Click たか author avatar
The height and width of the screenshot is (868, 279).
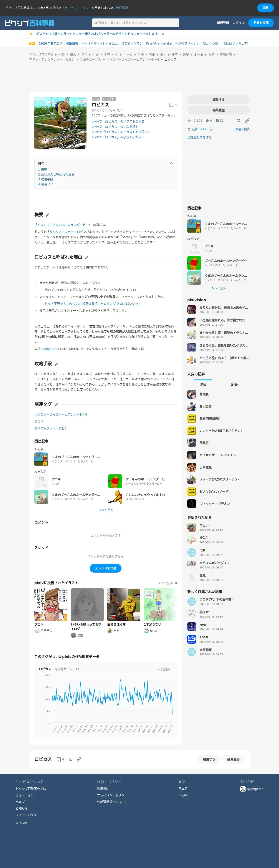(110, 631)
